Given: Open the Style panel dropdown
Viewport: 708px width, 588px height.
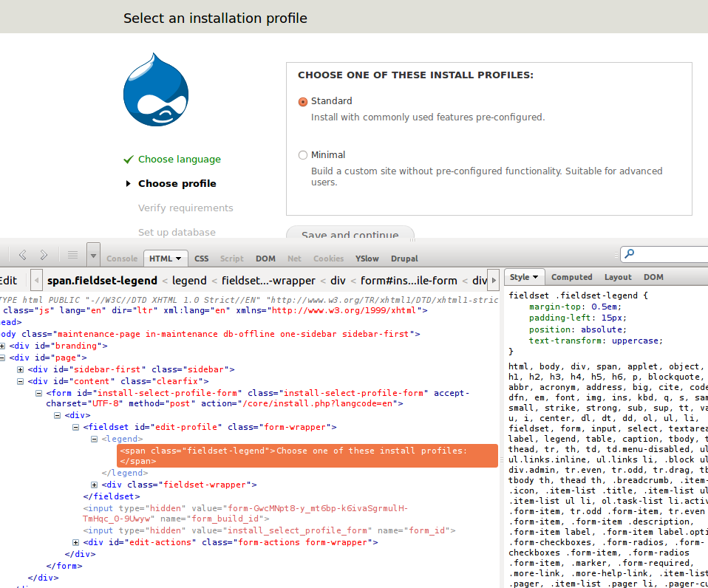Looking at the screenshot, I should (x=535, y=276).
